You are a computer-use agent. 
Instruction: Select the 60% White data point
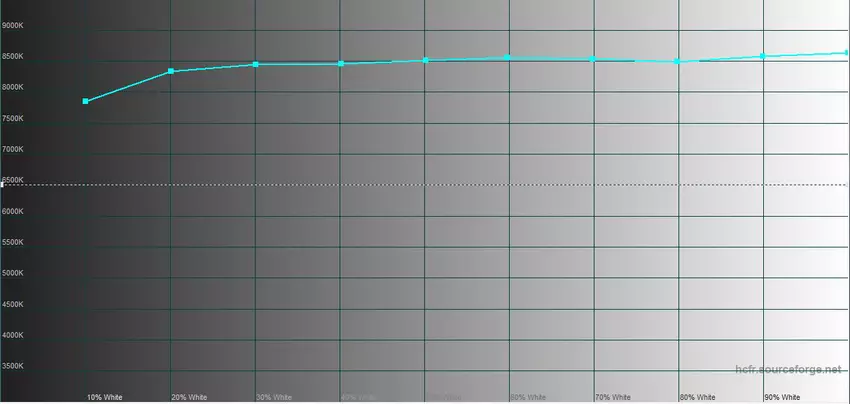[x=508, y=57]
